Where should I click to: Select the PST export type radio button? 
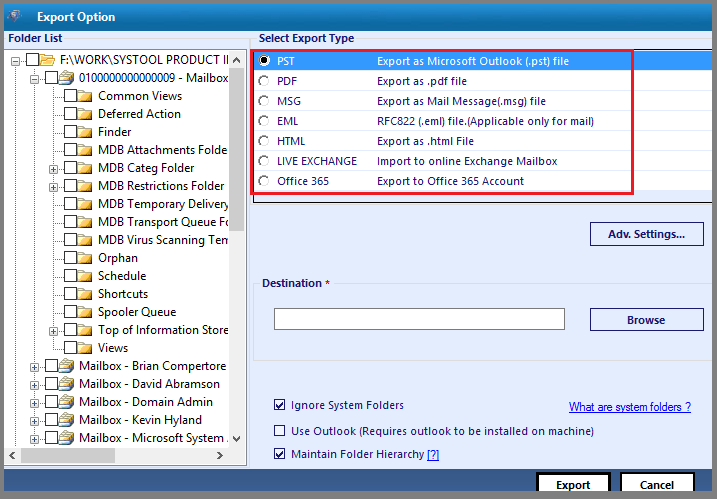[x=264, y=60]
